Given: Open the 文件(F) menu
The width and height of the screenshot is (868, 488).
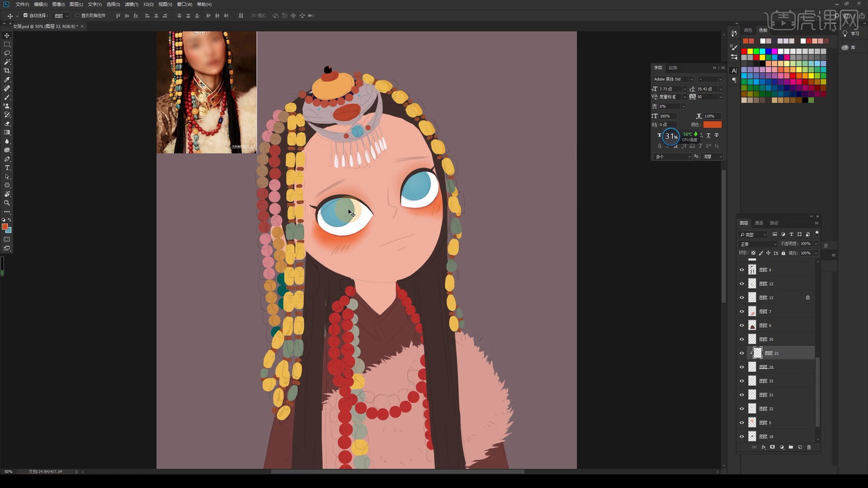Looking at the screenshot, I should [22, 4].
